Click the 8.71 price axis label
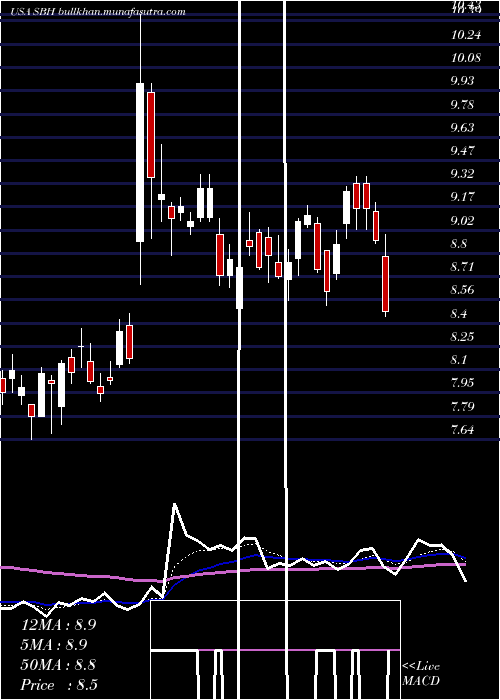 coord(462,267)
